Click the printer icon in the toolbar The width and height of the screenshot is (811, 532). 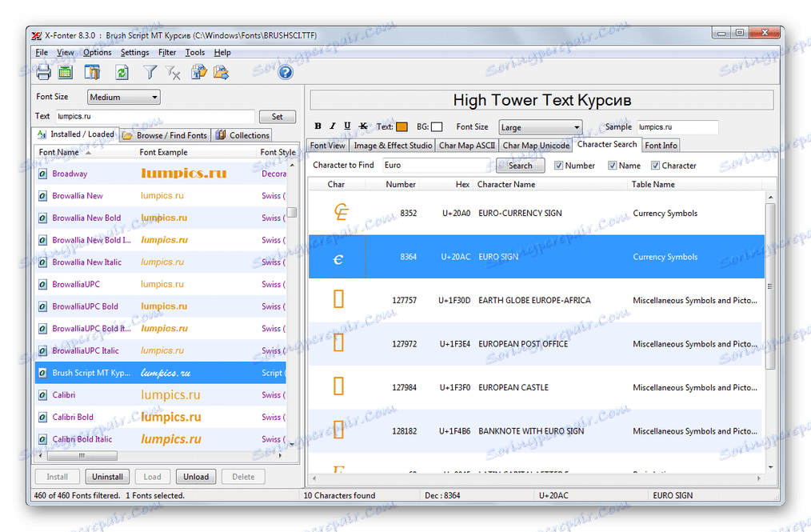point(43,72)
